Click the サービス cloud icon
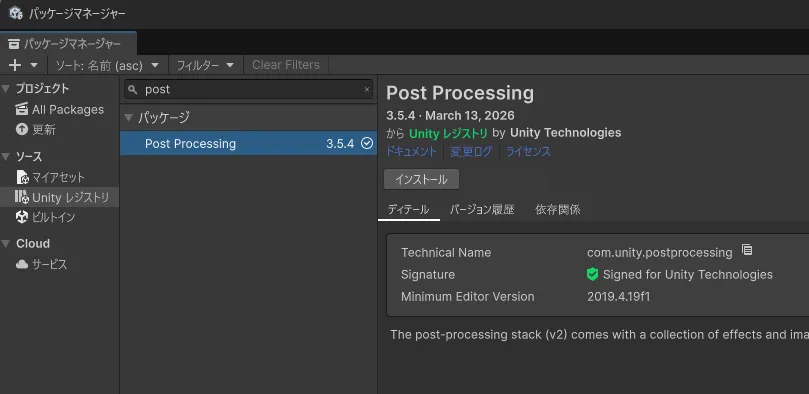809x394 pixels. coord(22,265)
